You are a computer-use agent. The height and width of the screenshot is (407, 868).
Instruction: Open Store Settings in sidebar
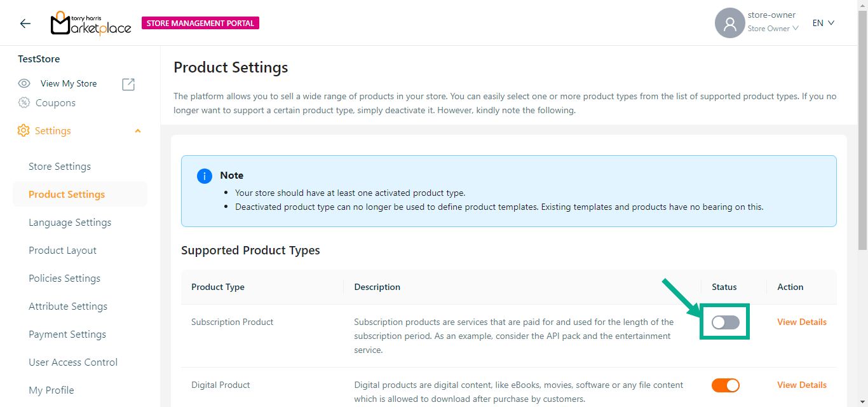click(60, 167)
